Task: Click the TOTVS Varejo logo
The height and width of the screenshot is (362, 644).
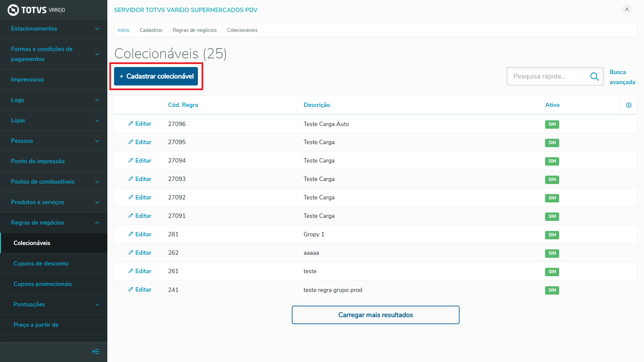Action: pyautogui.click(x=36, y=10)
